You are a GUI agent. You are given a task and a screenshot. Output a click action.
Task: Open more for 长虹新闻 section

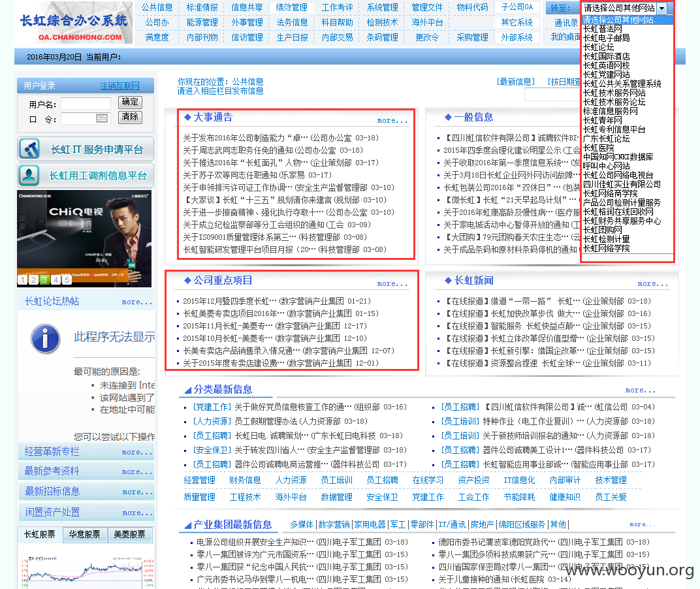point(653,283)
